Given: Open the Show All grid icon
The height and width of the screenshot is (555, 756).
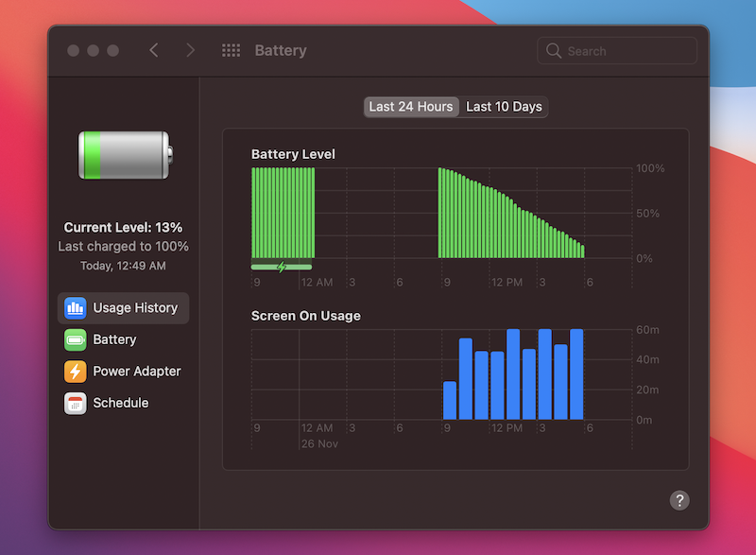Looking at the screenshot, I should pos(231,51).
